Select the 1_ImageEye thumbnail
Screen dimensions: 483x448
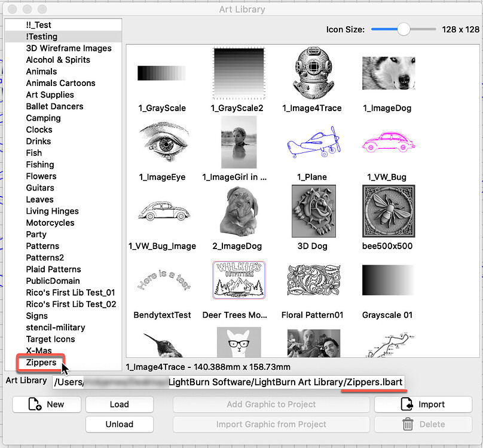click(163, 142)
